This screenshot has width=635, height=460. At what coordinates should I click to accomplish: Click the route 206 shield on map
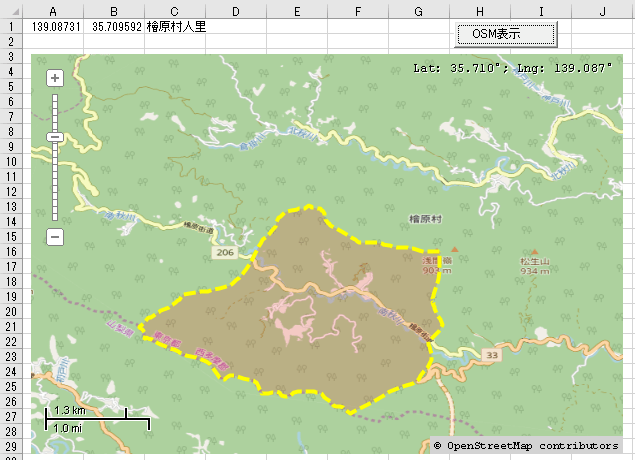tap(225, 252)
